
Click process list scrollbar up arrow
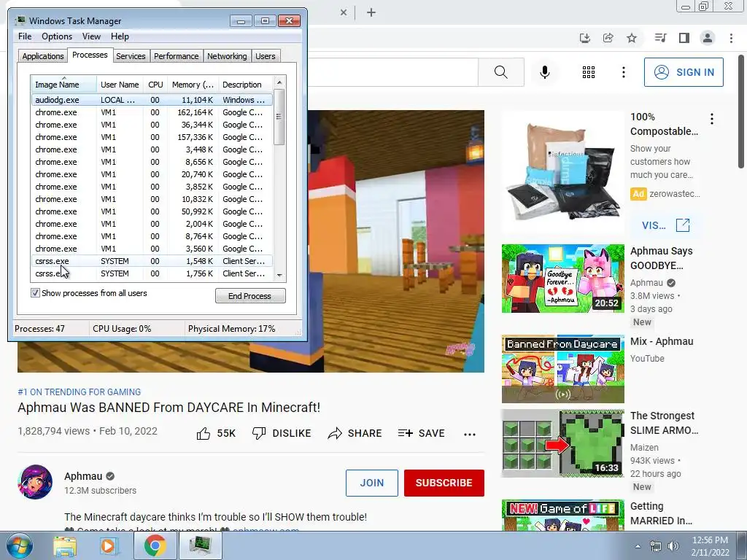(279, 82)
